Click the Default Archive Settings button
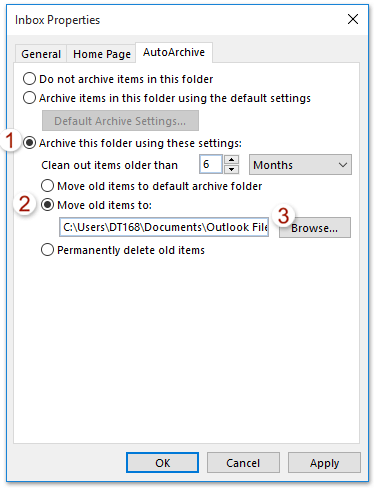378x490 pixels. pyautogui.click(x=120, y=121)
